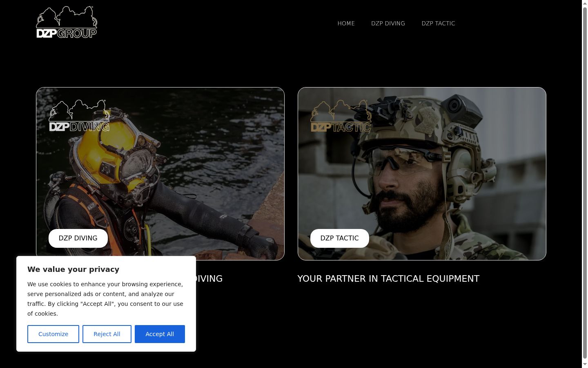588x368 pixels.
Task: Open the diver photo card
Action: pos(160,174)
